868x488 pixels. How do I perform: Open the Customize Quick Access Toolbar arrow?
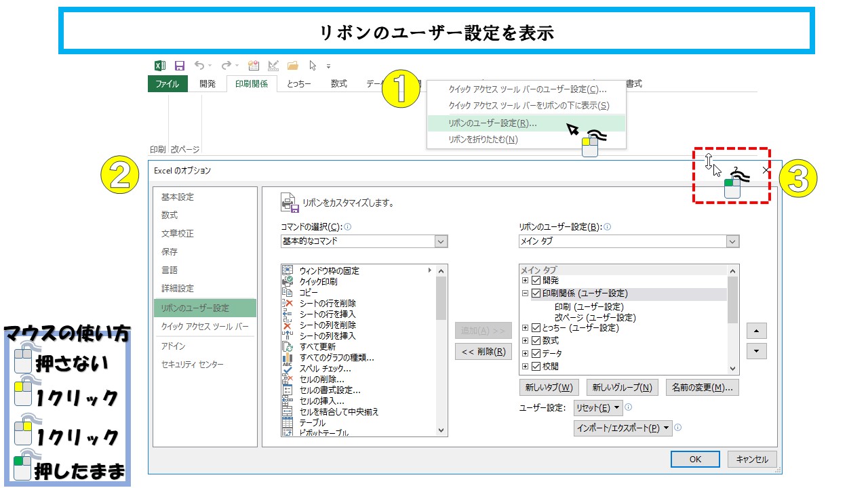tap(329, 66)
